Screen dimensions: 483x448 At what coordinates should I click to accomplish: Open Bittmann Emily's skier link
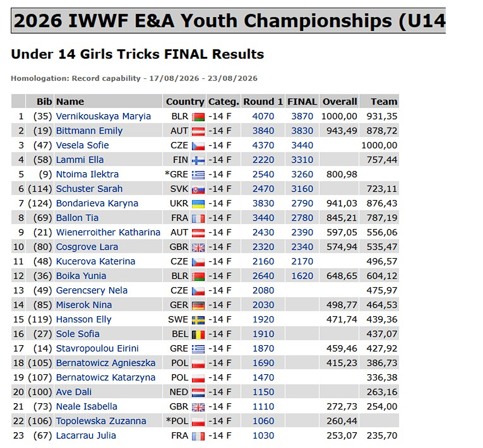[89, 131]
